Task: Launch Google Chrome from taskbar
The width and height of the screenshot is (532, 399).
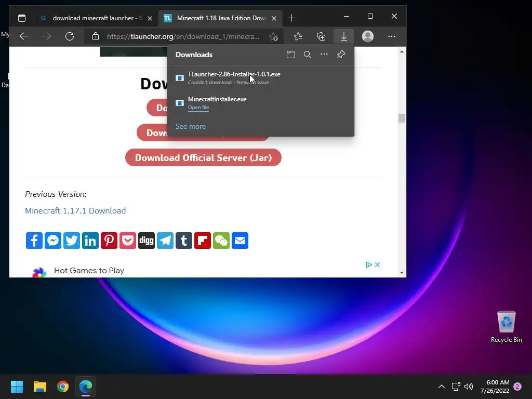Action: click(x=63, y=387)
